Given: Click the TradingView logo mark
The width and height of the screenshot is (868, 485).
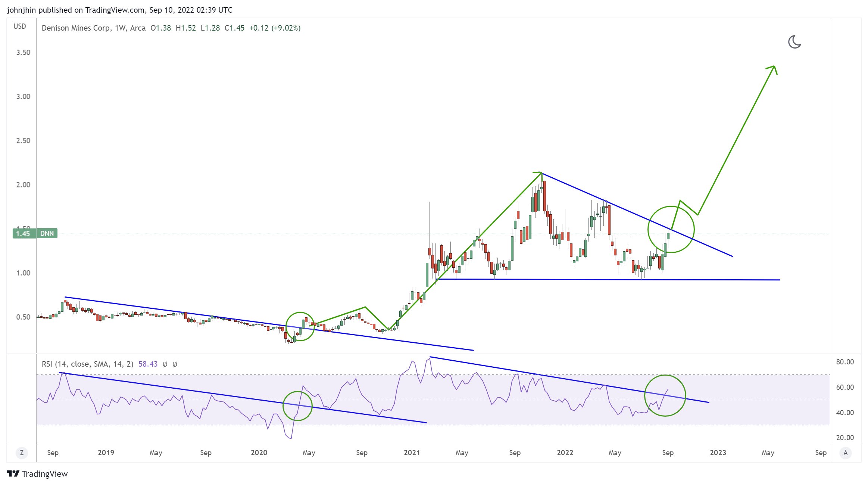Looking at the screenshot, I should coord(13,474).
